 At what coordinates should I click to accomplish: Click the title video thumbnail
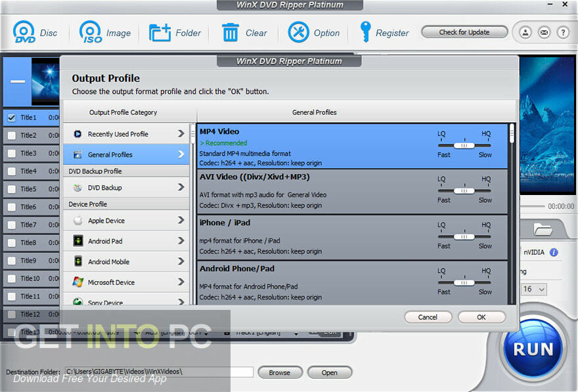click(45, 81)
